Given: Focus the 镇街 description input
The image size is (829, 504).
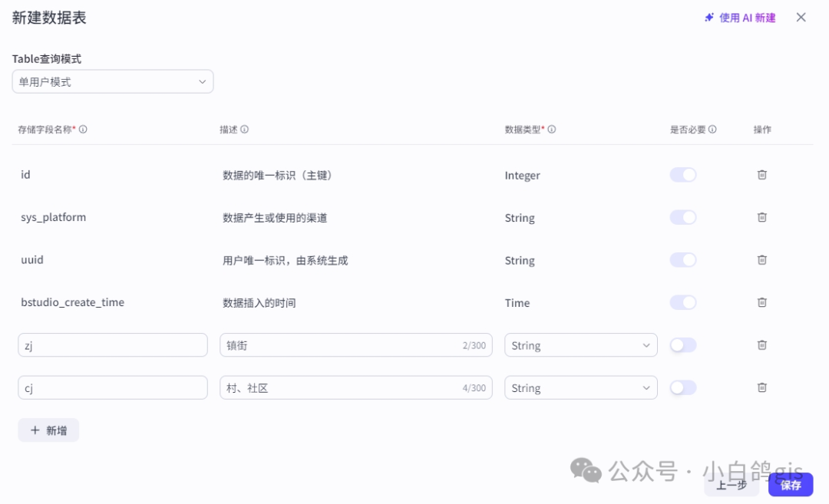Looking at the screenshot, I should point(356,345).
